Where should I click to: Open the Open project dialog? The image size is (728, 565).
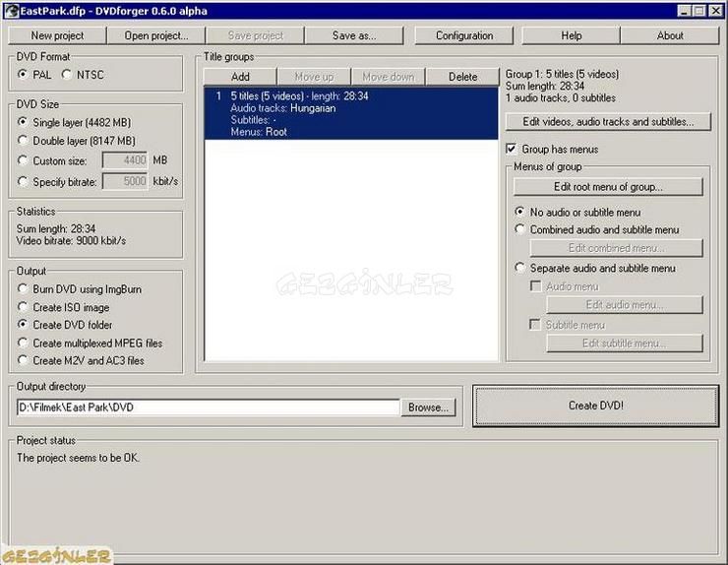click(155, 35)
